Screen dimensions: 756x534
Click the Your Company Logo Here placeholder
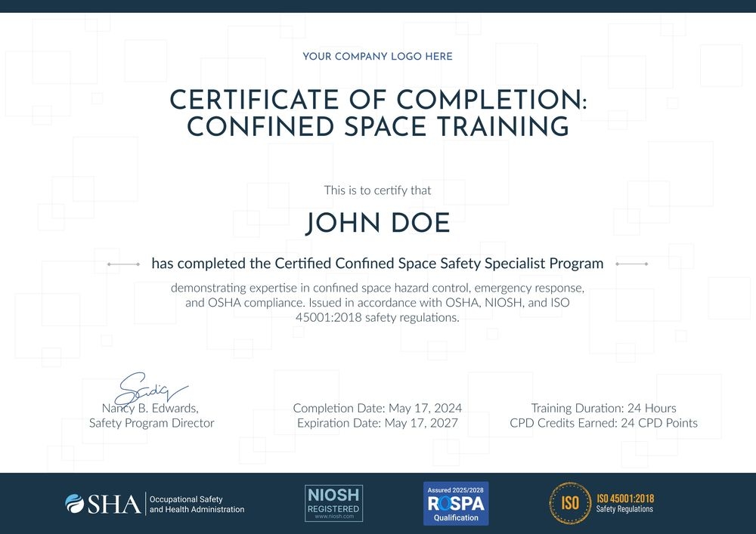pos(377,56)
